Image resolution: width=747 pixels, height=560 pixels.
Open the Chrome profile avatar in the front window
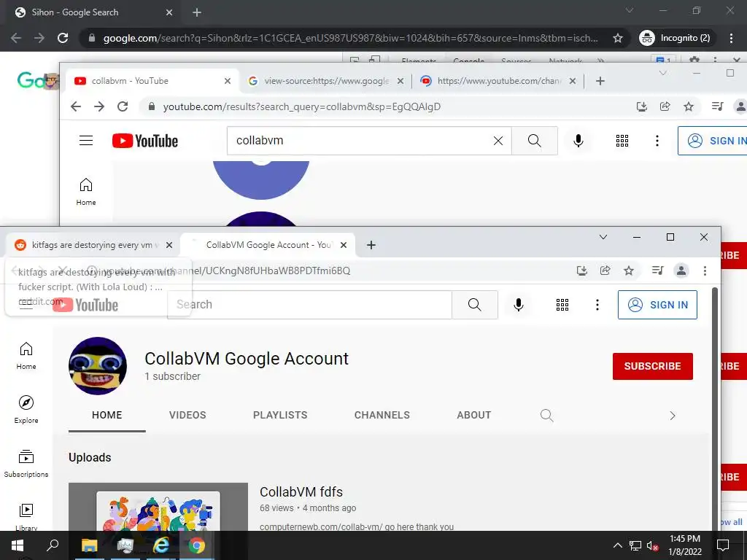coord(681,271)
